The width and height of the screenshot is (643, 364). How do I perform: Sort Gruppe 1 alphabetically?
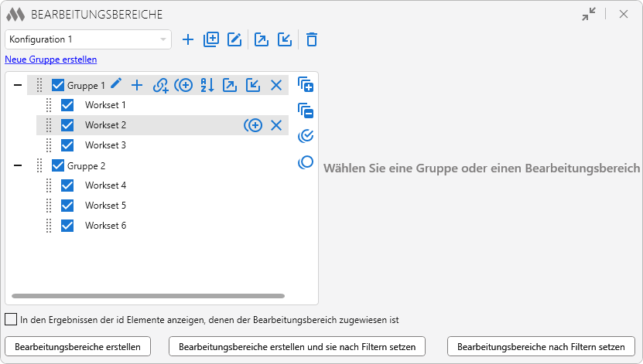pos(207,85)
